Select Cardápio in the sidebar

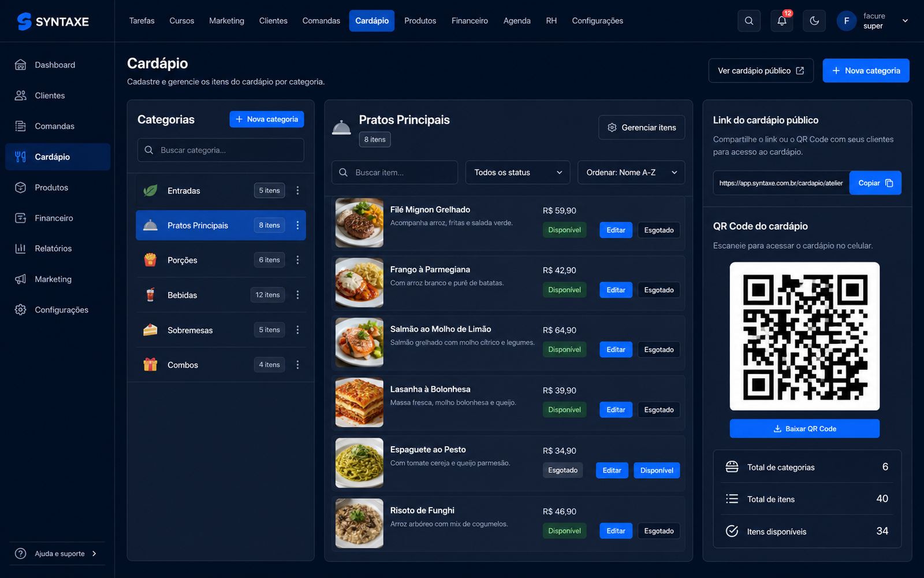point(58,157)
